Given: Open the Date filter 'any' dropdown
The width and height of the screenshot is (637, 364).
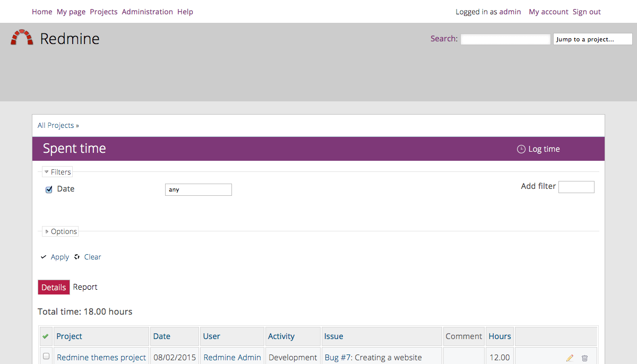Looking at the screenshot, I should coord(199,189).
